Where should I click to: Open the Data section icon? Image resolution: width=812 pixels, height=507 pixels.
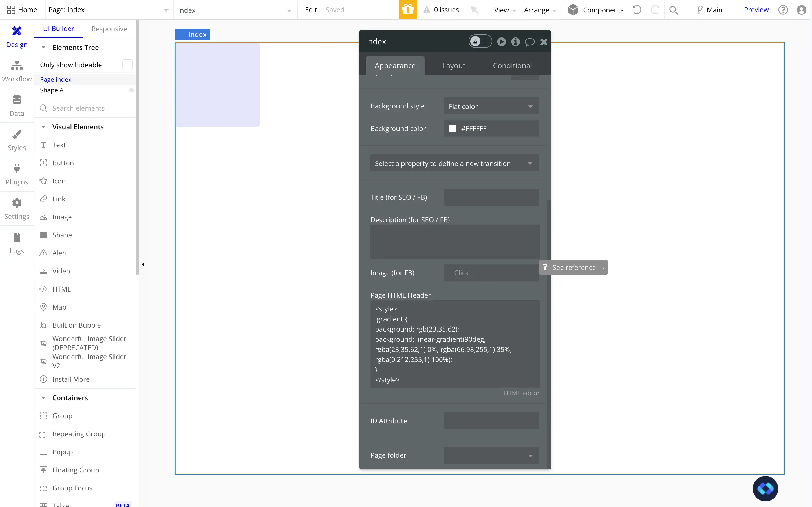[17, 100]
